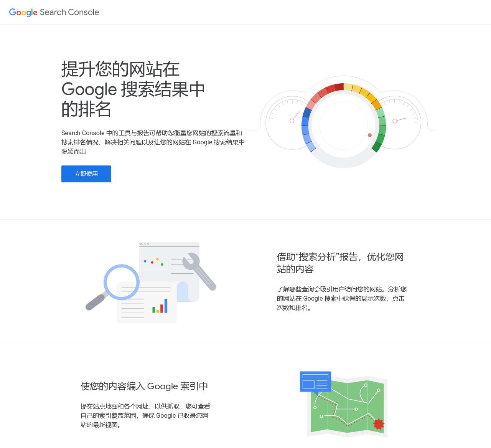Click the 使您的内容编入 Google 索引中 heading
Screen dimensions: 491x448
(144, 386)
